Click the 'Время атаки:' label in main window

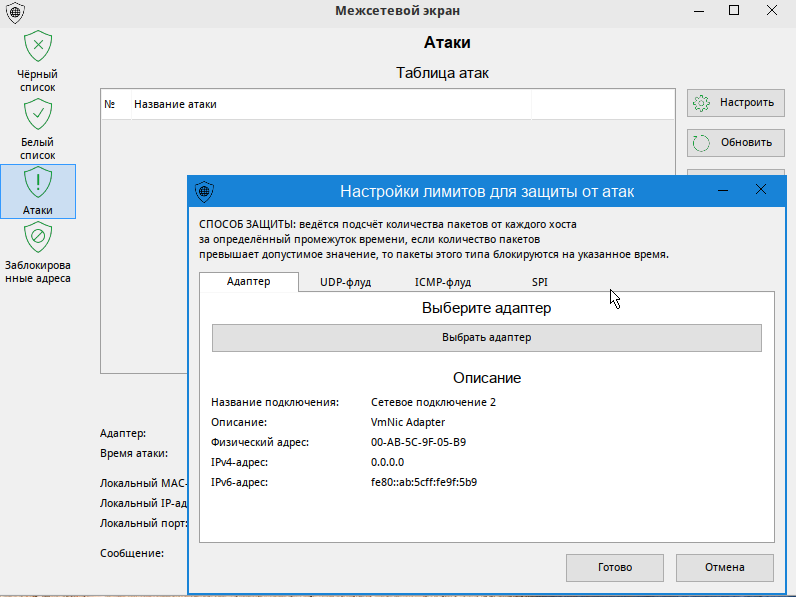(134, 453)
